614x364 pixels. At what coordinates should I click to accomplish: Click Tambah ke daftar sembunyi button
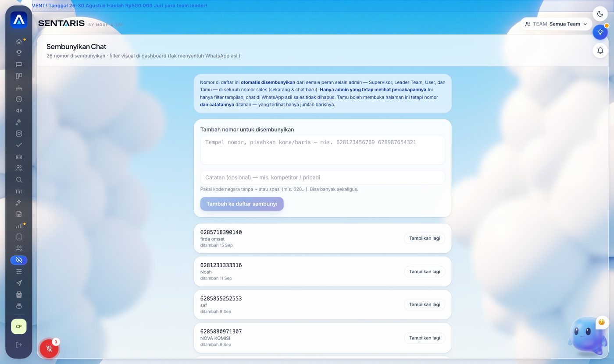tap(242, 204)
